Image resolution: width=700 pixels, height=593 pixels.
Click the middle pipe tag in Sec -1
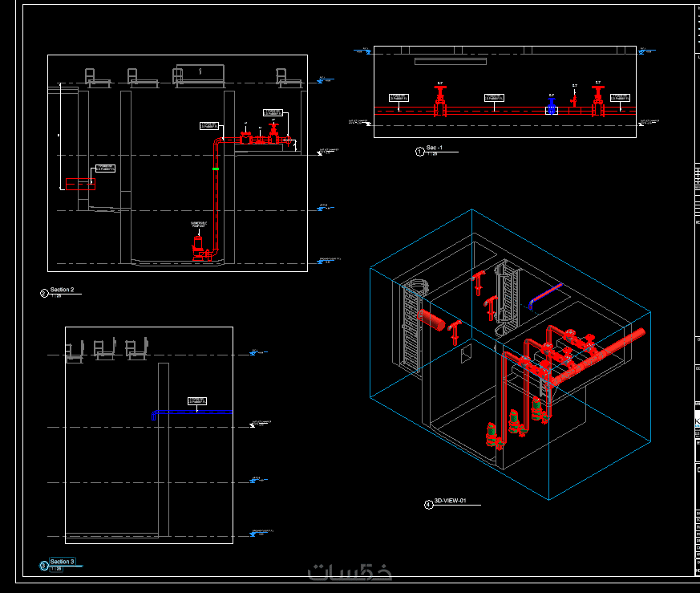coord(494,97)
